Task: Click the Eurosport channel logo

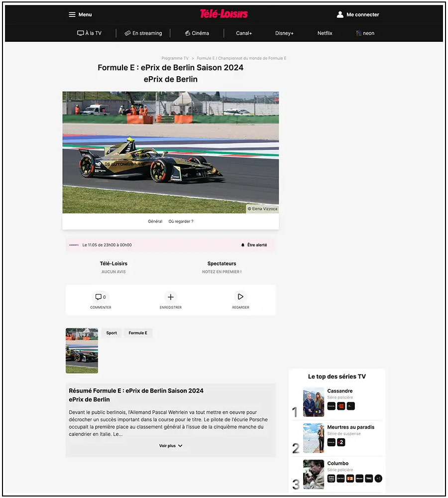Action: [x=74, y=245]
